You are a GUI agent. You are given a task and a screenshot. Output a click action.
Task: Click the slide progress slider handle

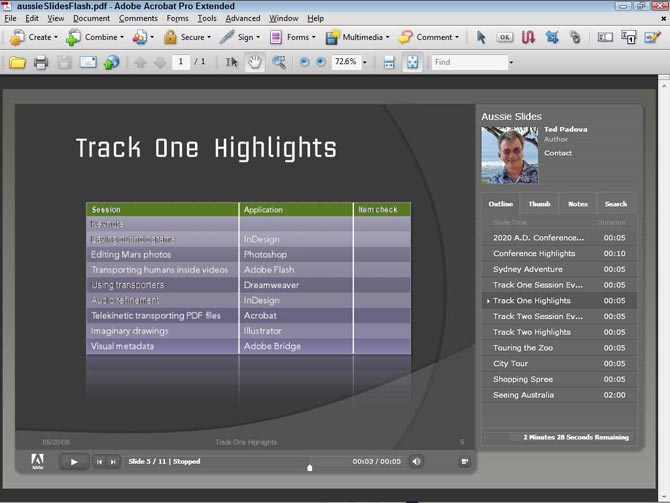point(310,468)
